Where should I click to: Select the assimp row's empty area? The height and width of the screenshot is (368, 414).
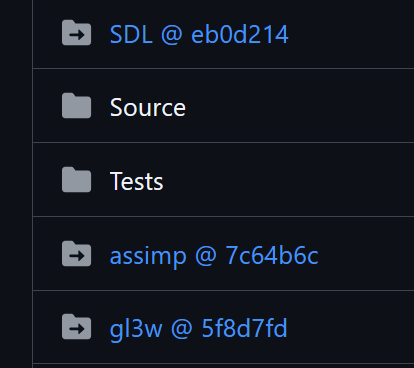coord(367,254)
